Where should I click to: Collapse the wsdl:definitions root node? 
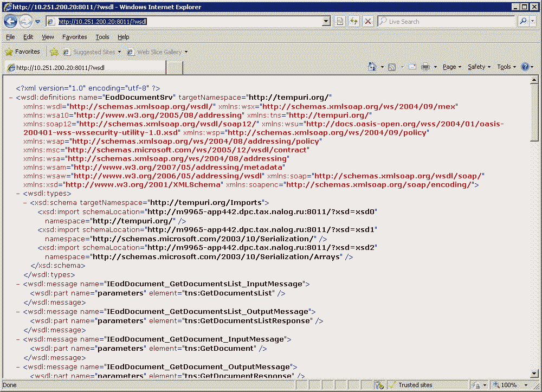[11, 98]
